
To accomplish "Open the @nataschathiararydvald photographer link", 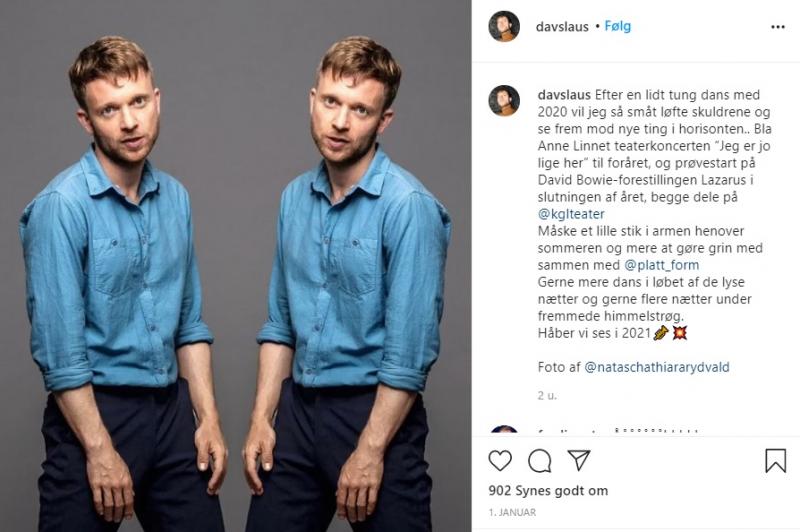I will click(x=657, y=367).
